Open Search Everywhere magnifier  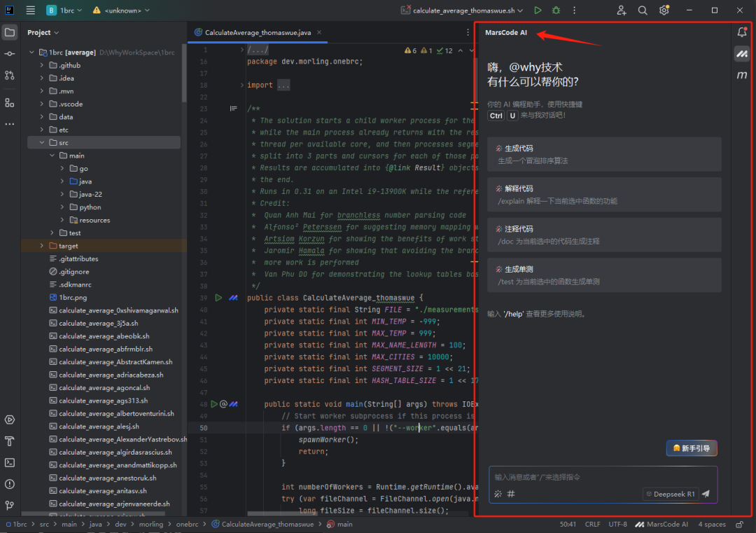pyautogui.click(x=643, y=10)
